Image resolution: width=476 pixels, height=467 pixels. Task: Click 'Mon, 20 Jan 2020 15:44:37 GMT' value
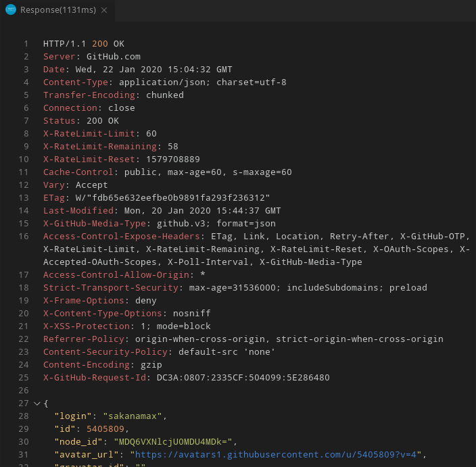click(x=202, y=211)
